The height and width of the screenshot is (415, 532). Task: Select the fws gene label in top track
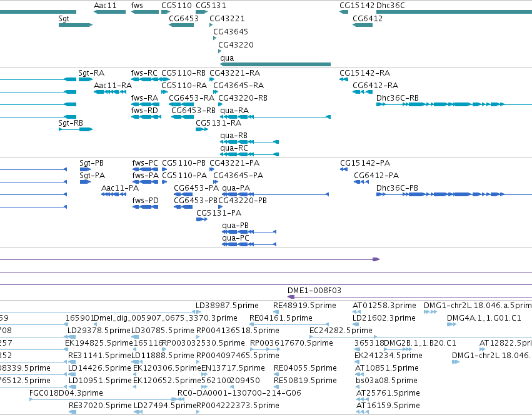point(137,6)
